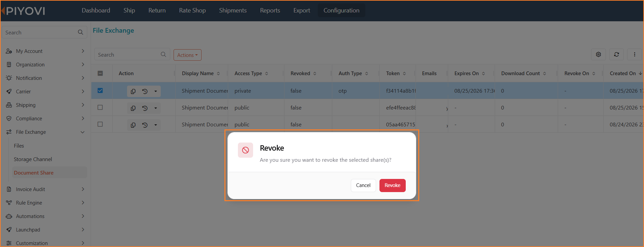This screenshot has height=247, width=644.
Task: Click history icon in the private share row
Action: coord(145,91)
